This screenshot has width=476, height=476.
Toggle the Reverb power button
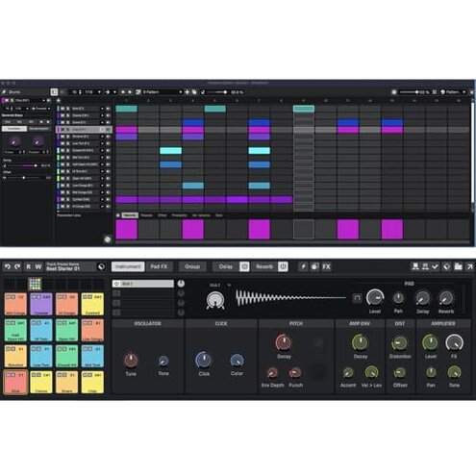(283, 266)
